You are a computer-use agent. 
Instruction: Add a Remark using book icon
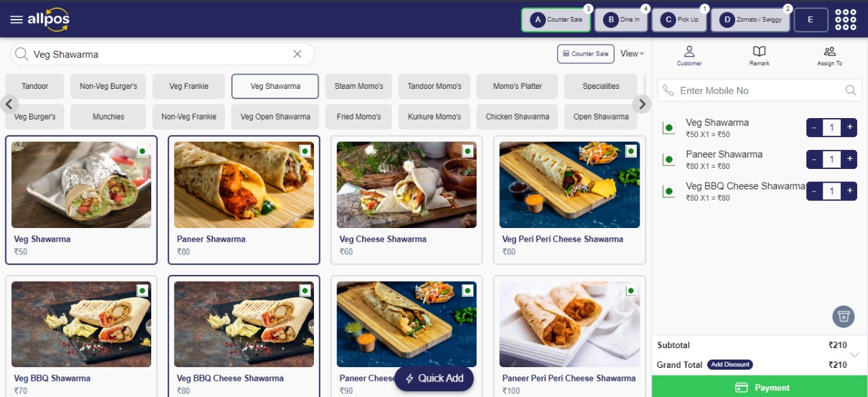point(759,56)
